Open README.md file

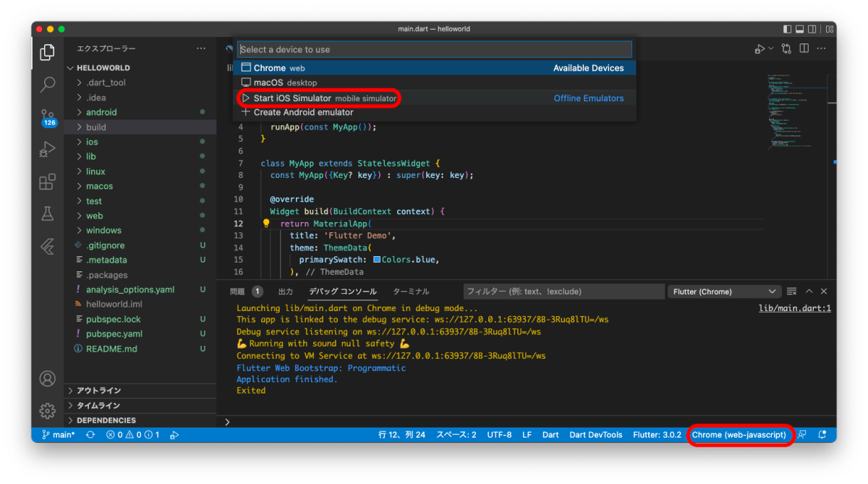coord(140,349)
